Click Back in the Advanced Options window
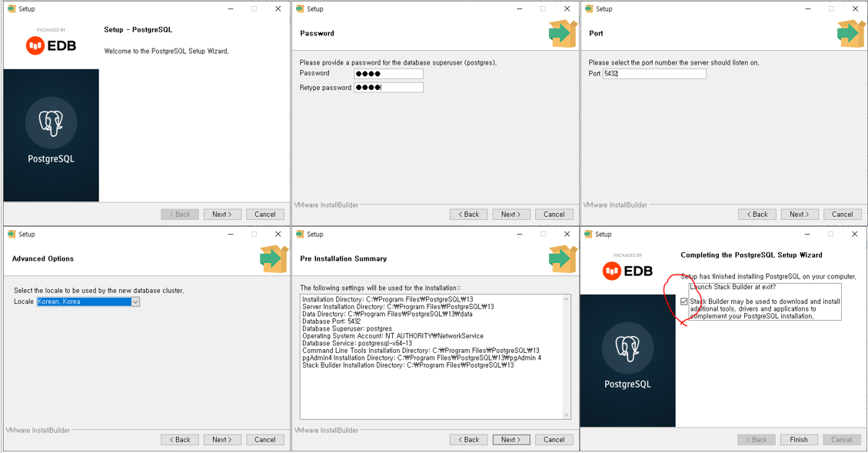Screen dimensions: 868x453 tap(179, 440)
